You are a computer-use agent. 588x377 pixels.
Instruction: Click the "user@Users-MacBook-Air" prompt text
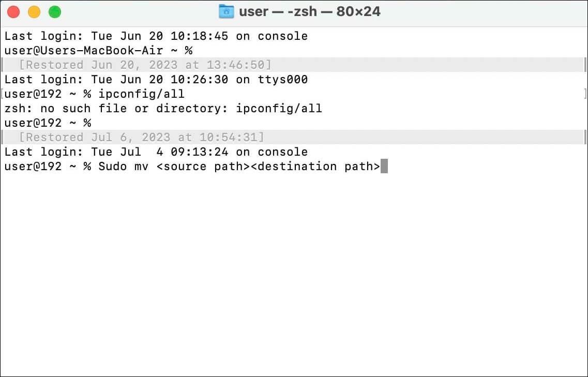tap(83, 51)
